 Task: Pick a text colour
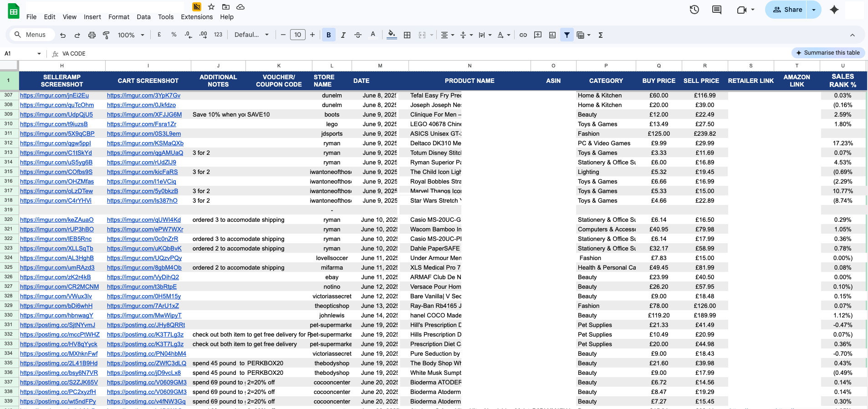click(x=373, y=35)
